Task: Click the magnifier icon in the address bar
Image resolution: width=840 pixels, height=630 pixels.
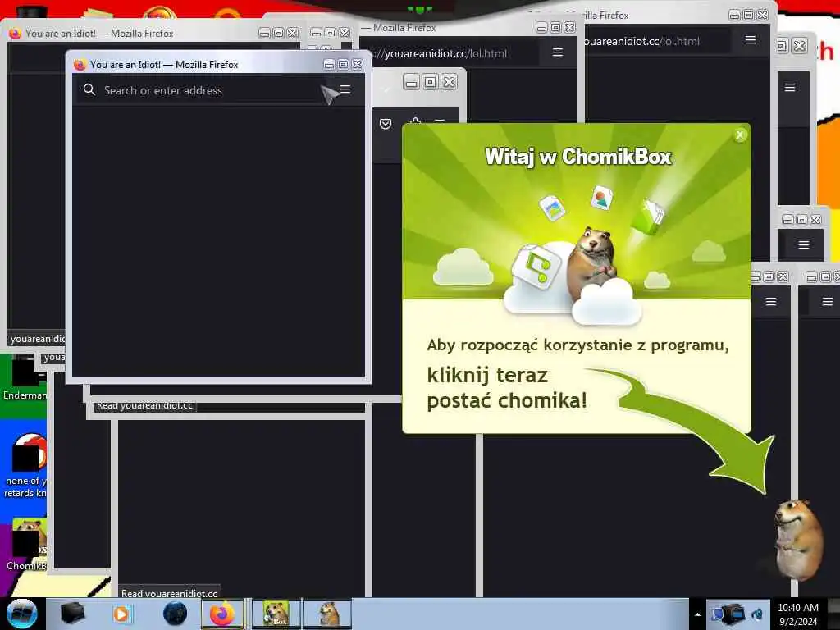Action: 89,89
